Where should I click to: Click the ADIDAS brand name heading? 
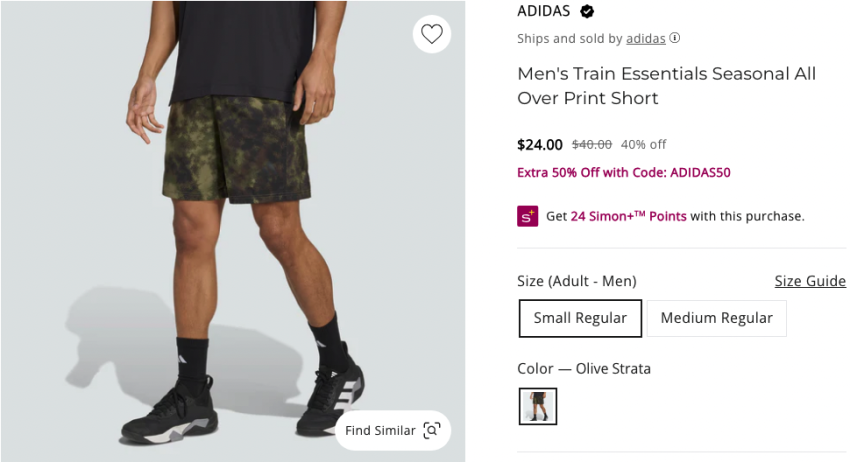tap(543, 12)
